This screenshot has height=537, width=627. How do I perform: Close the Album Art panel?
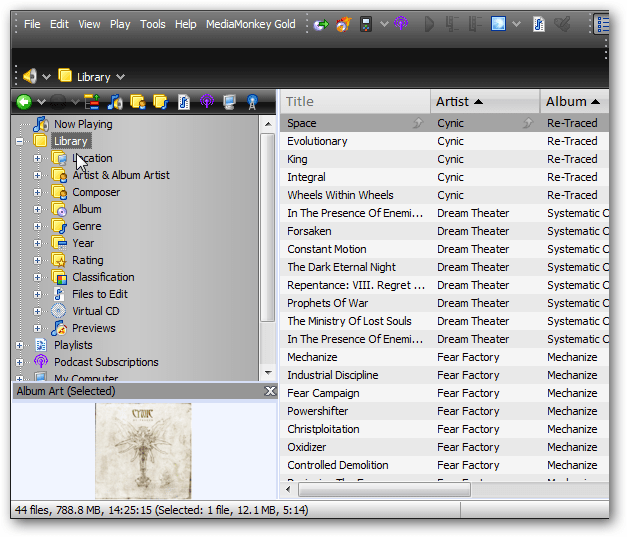pyautogui.click(x=269, y=391)
